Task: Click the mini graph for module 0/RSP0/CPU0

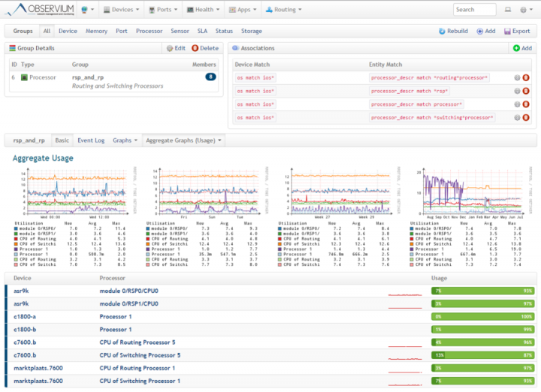Action: (x=405, y=294)
